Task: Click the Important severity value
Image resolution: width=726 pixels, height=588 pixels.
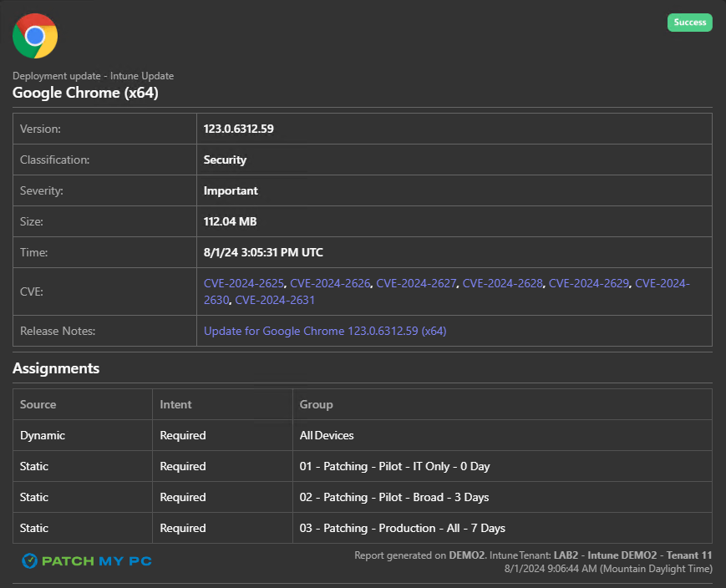Action: click(231, 190)
